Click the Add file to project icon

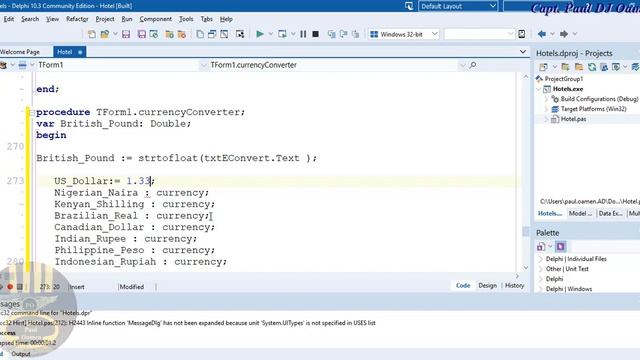pyautogui.click(x=169, y=34)
